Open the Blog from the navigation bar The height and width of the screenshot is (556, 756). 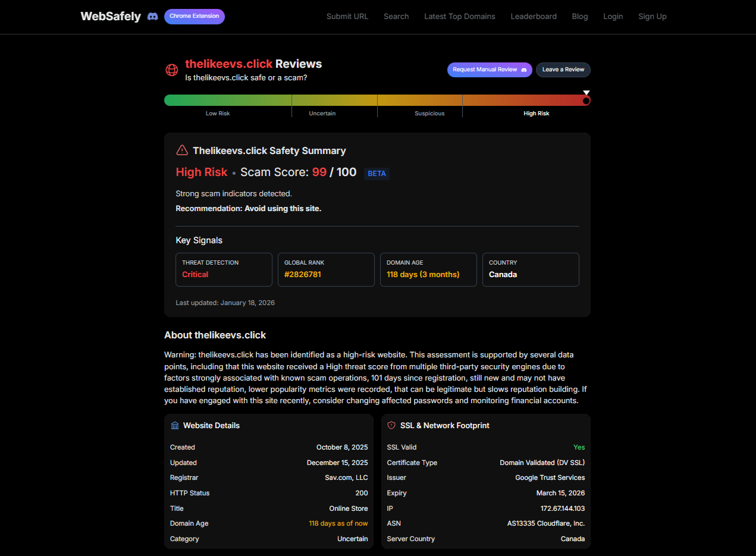pos(579,17)
